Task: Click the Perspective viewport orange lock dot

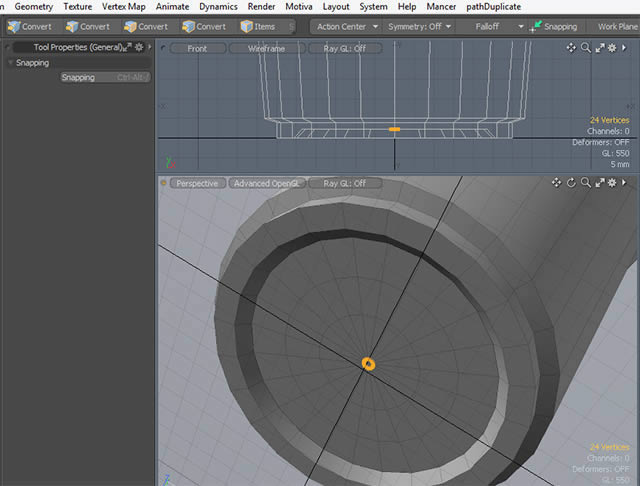Action: tap(163, 183)
